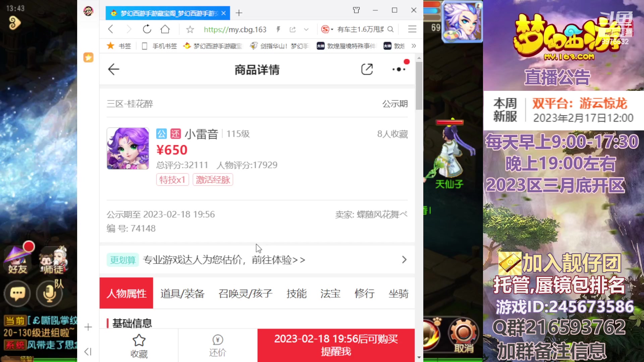Select the 梦幻西游手游藏宝阁 browser tab
Image resolution: width=644 pixels, height=362 pixels.
click(168, 13)
